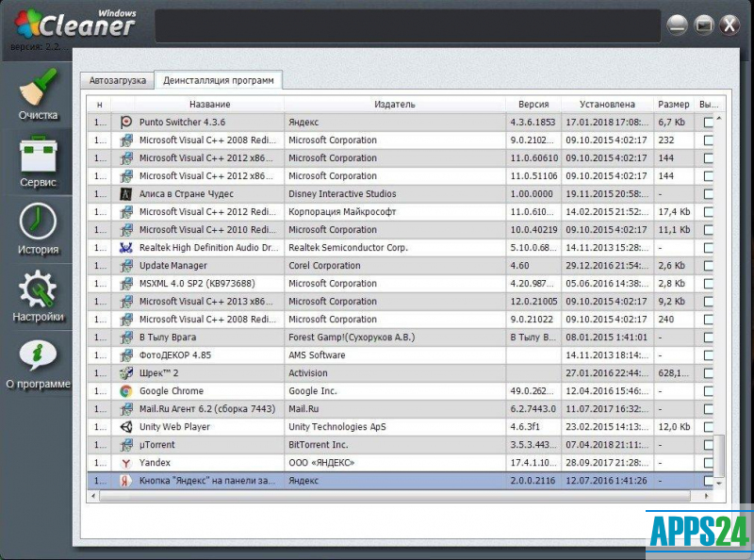The height and width of the screenshot is (560, 754).
Task: Click the Realtek High Definition Audio icon
Action: [x=126, y=248]
